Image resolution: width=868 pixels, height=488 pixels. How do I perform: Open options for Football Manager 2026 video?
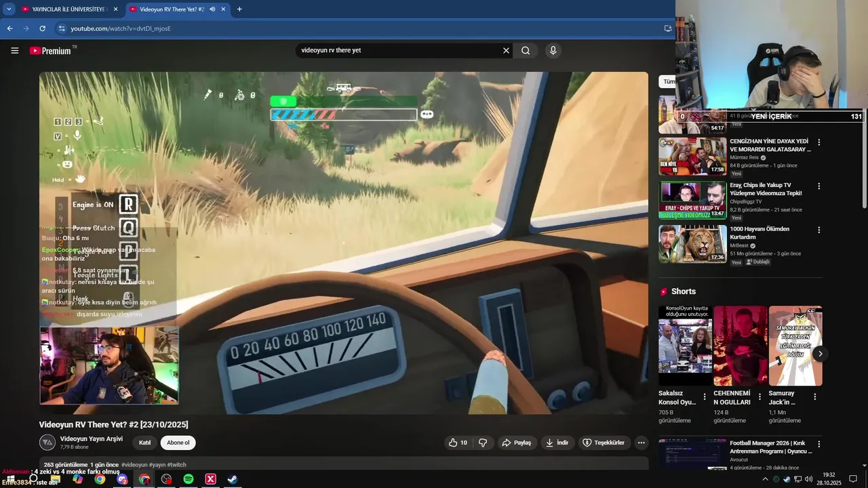[x=818, y=445]
